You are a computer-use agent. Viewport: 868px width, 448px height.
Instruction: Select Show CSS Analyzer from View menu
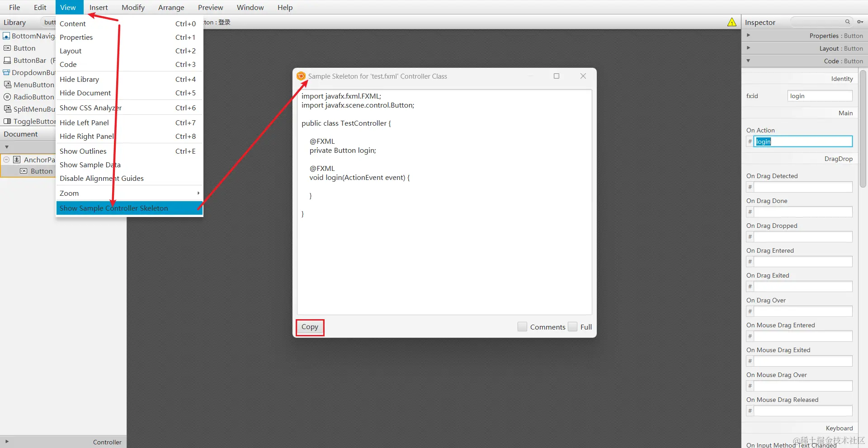click(x=91, y=108)
